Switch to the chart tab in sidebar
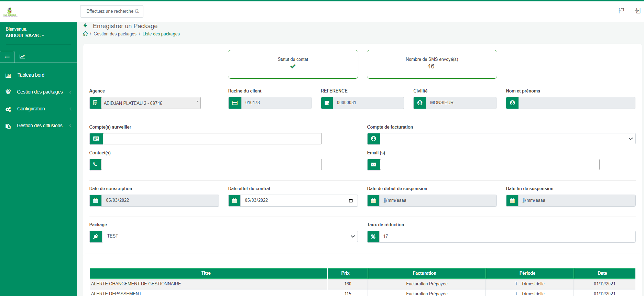Screen dimensions: 644x296 point(22,56)
